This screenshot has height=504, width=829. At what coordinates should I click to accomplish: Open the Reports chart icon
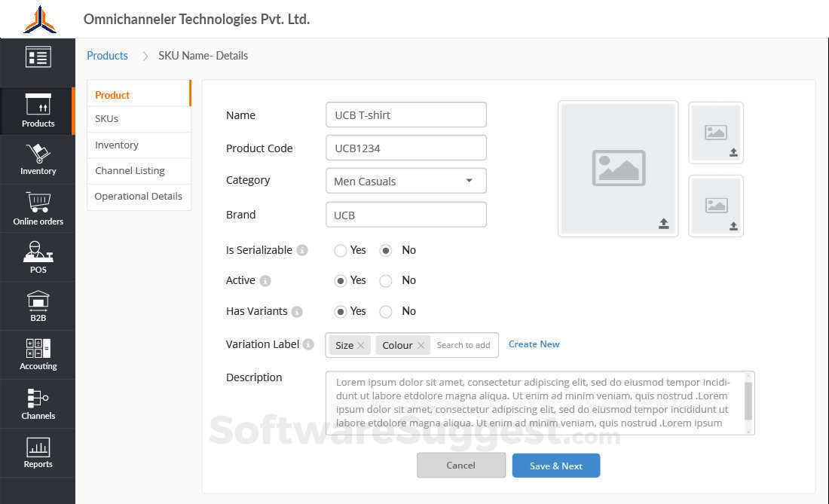click(38, 447)
